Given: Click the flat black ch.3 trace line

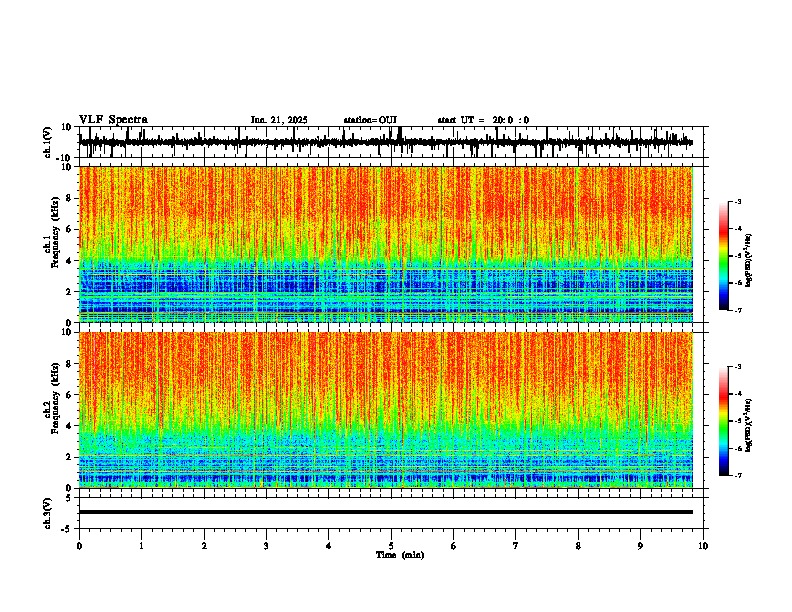Looking at the screenshot, I should (x=386, y=512).
